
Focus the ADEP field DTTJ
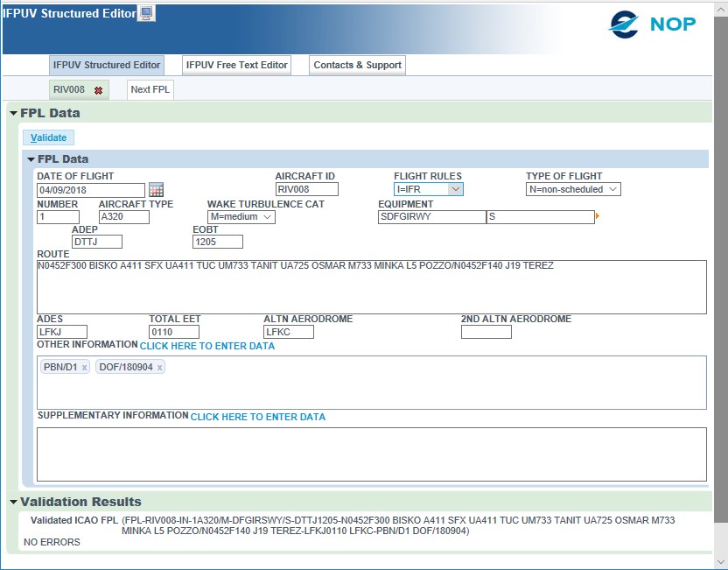click(x=97, y=242)
